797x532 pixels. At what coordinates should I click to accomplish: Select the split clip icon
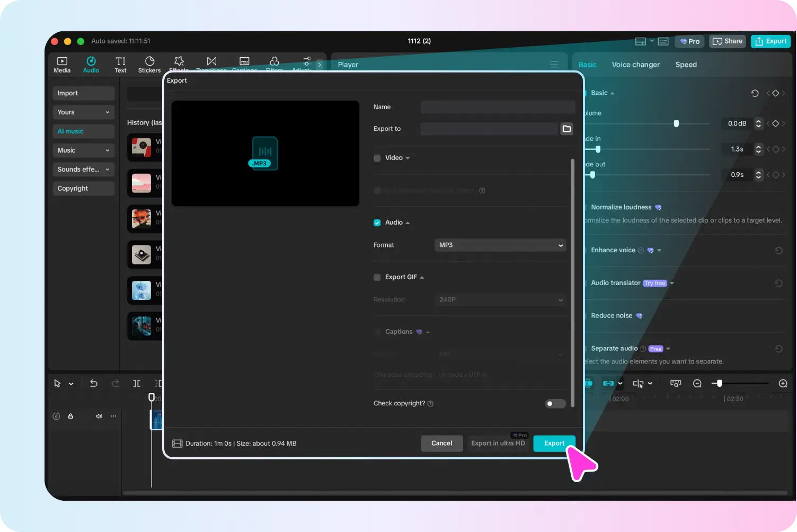pos(136,383)
